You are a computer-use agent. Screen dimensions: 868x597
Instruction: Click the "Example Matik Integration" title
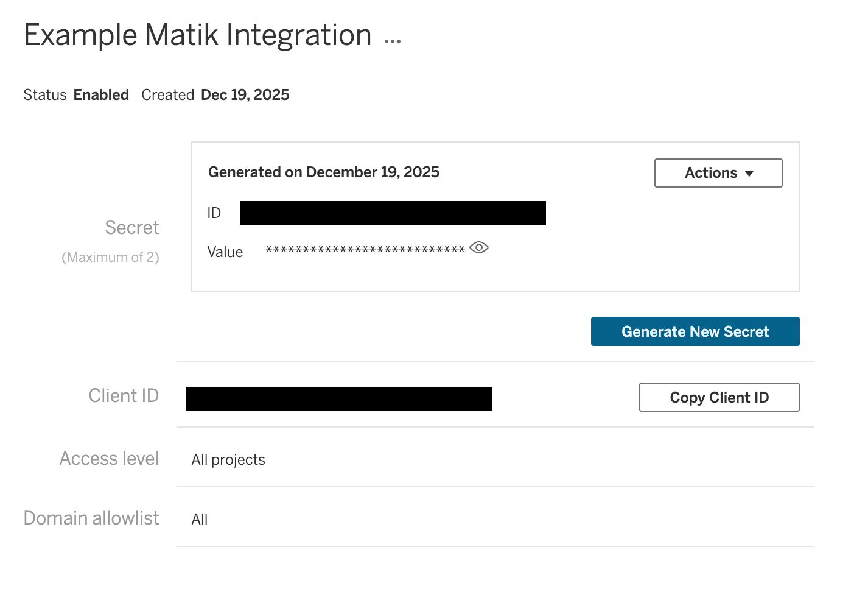point(197,35)
